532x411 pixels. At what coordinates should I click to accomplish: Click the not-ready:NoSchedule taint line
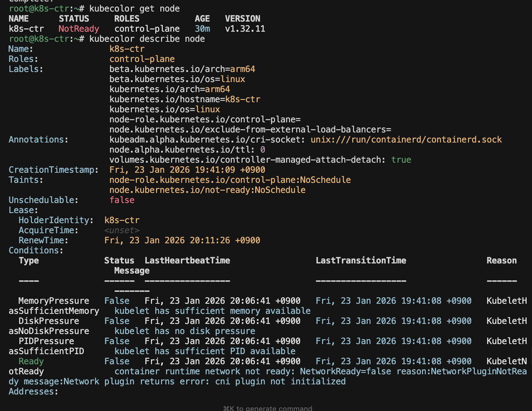click(207, 190)
